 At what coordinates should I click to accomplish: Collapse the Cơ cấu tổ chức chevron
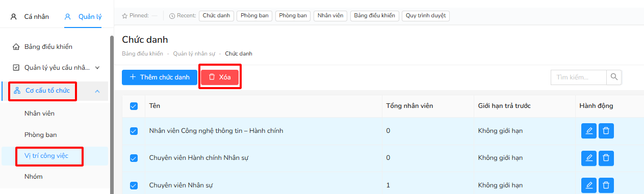pyautogui.click(x=97, y=92)
